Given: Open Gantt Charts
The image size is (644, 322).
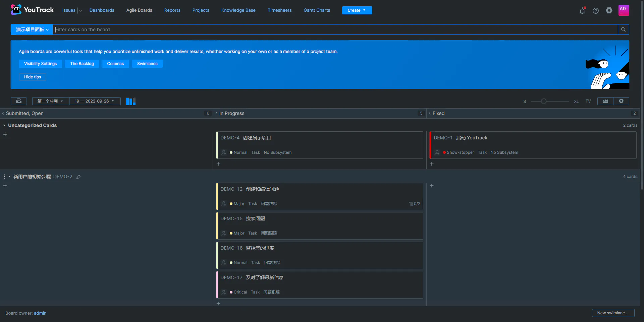Looking at the screenshot, I should 317,10.
